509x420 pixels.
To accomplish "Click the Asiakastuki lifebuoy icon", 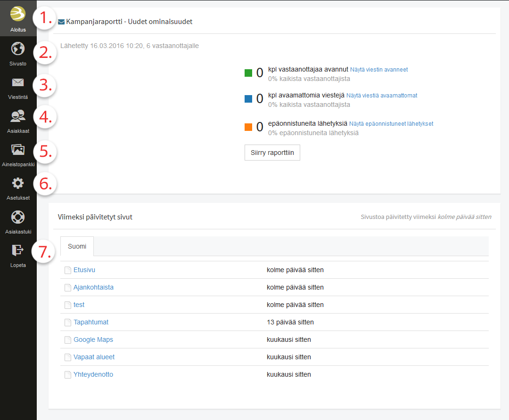I will [18, 218].
